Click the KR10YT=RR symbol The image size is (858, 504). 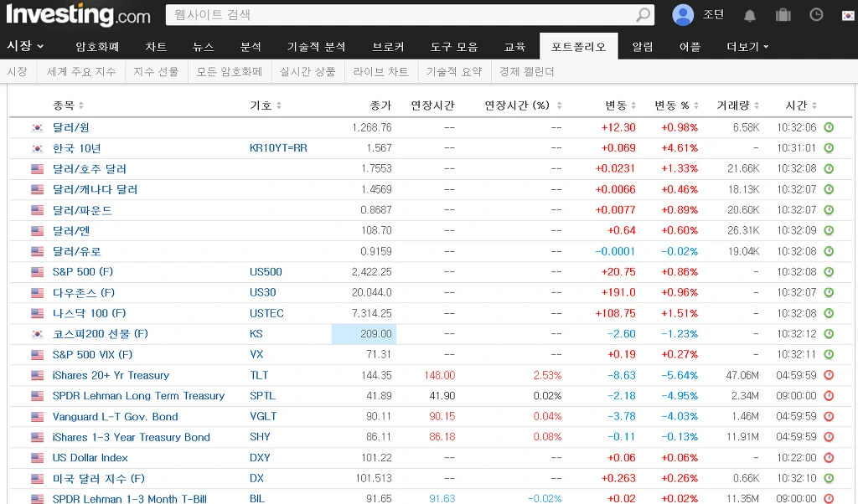pos(278,148)
